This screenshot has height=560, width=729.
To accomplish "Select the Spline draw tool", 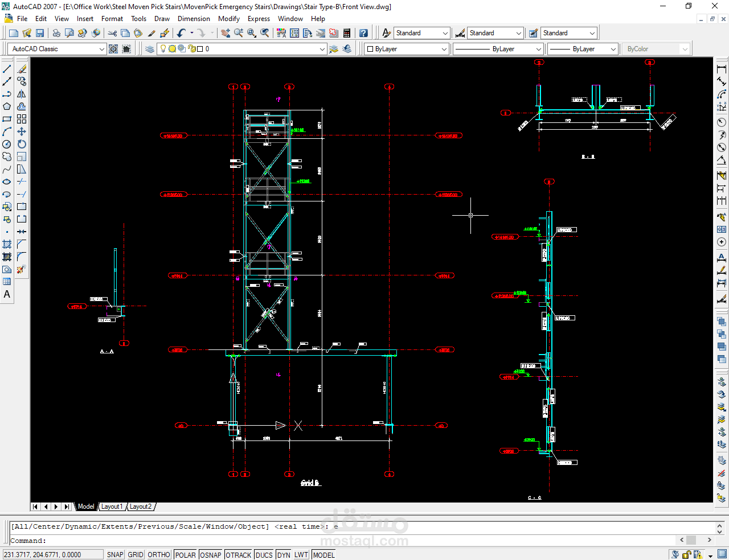I will (7, 169).
